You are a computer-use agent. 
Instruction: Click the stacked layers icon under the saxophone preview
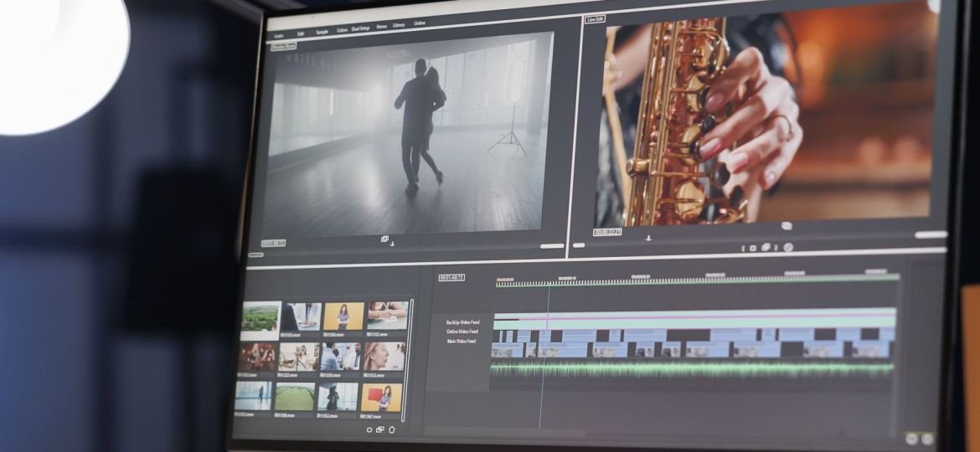pyautogui.click(x=766, y=247)
